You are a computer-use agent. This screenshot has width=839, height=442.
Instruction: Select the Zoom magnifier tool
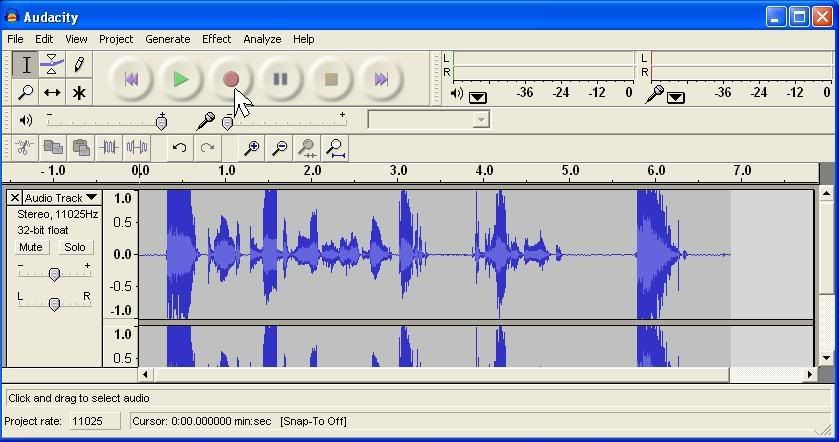pyautogui.click(x=25, y=92)
